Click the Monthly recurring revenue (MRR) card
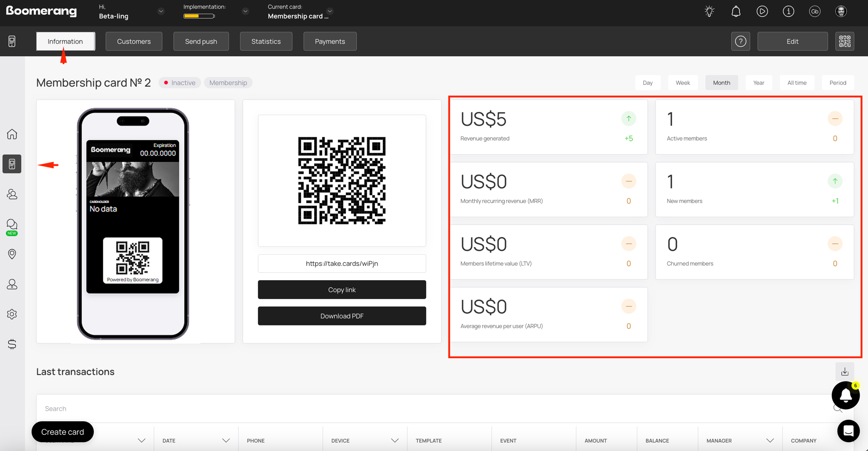This screenshot has height=451, width=868. point(549,190)
